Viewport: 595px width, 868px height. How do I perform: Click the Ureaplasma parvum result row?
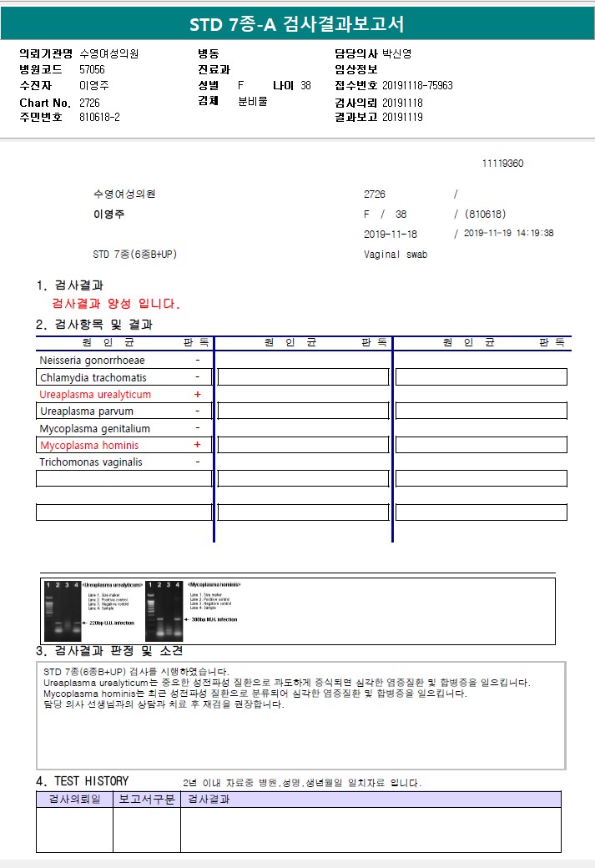[x=124, y=411]
